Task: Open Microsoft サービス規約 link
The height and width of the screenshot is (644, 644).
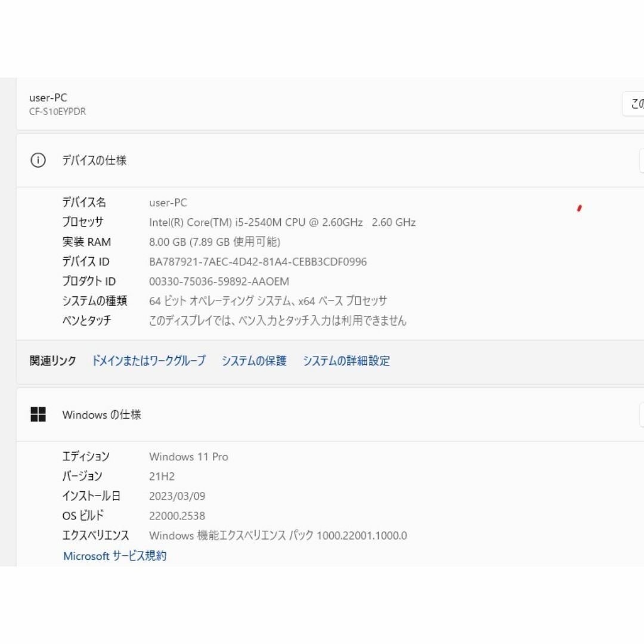Action: point(114,556)
